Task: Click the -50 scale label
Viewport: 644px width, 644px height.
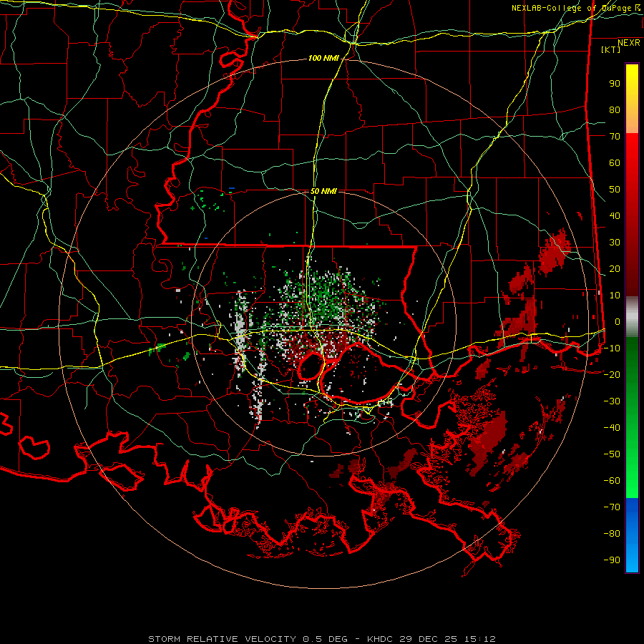Action: pyautogui.click(x=612, y=454)
